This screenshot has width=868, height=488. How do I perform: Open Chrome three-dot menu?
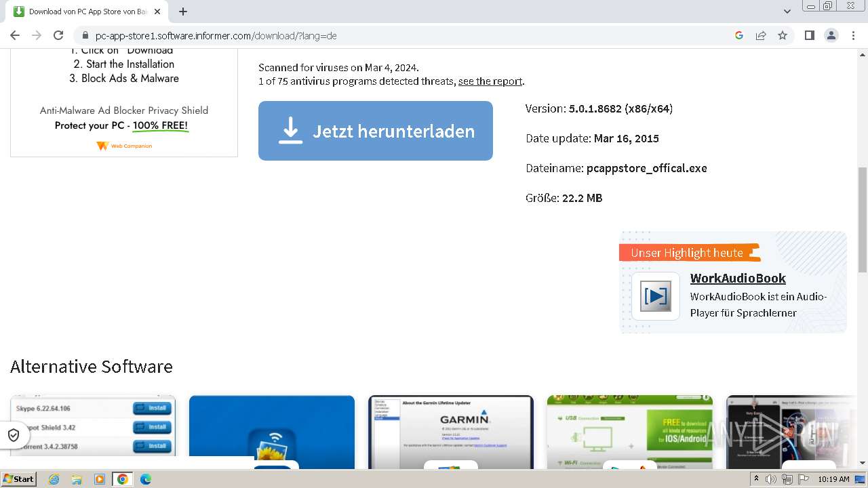point(853,35)
